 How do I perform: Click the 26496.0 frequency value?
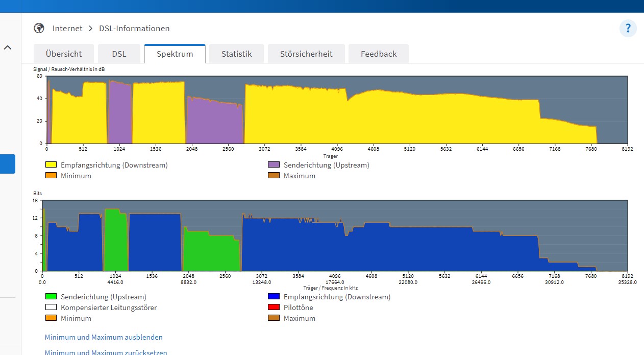pos(481,282)
